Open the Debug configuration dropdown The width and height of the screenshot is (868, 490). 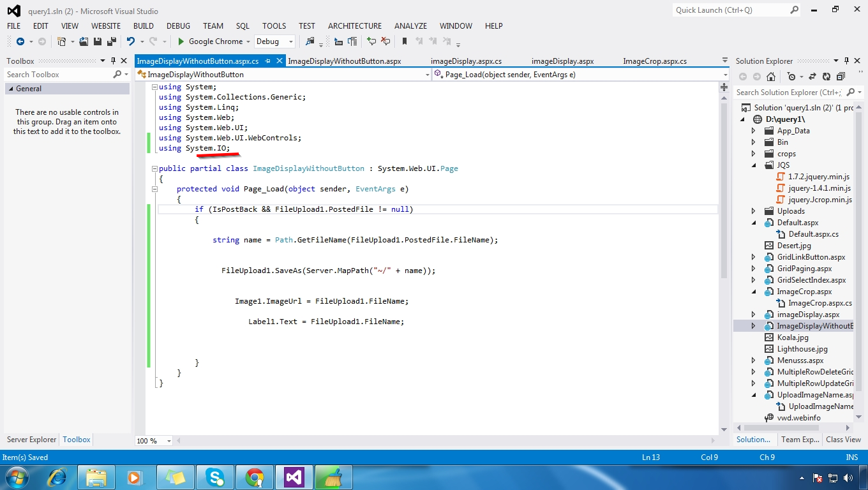[x=289, y=41]
